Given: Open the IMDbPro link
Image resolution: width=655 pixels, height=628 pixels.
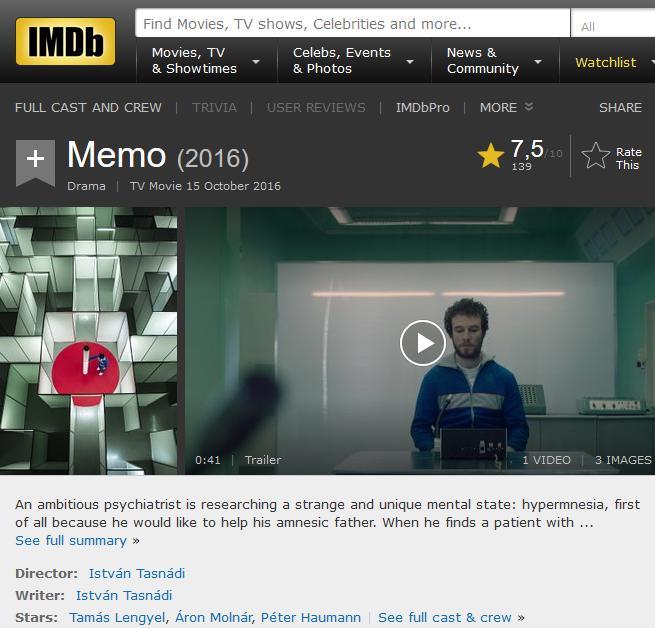Looking at the screenshot, I should (x=422, y=107).
